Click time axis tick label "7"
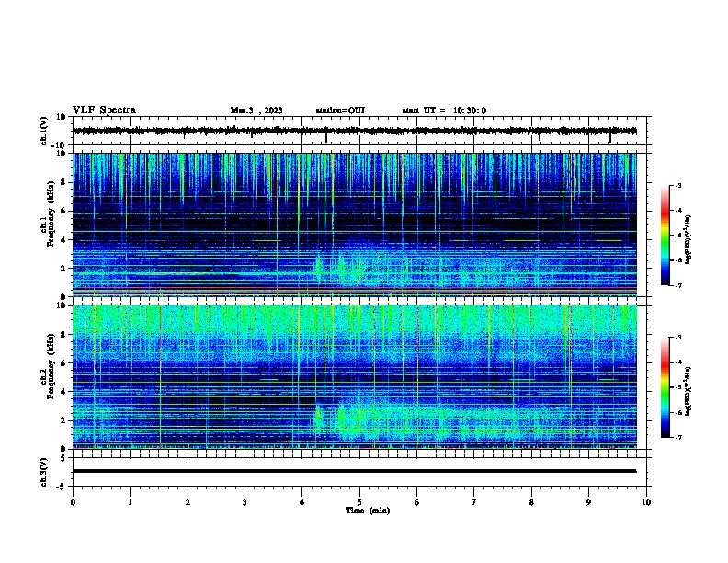Viewport: 728px width, 563px height. (474, 502)
